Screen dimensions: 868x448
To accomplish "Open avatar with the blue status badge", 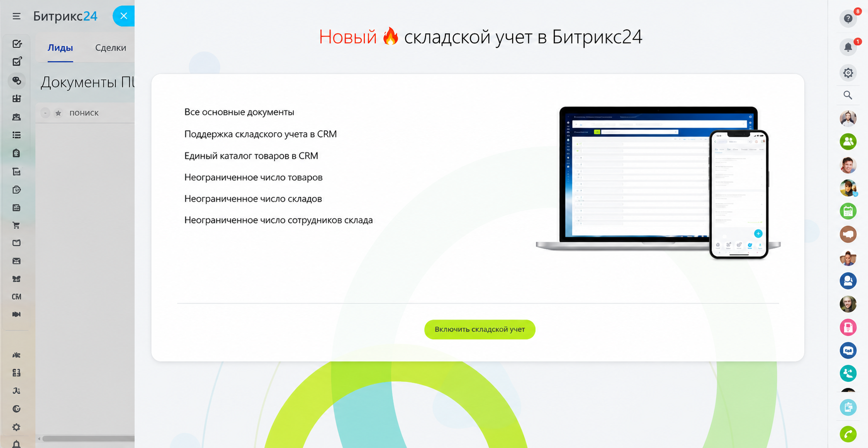I will [848, 188].
